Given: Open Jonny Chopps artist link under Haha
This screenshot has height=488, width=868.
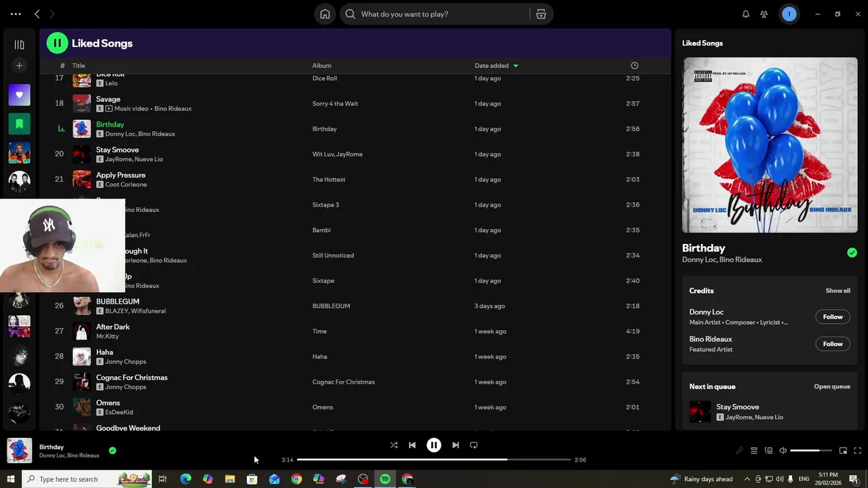Looking at the screenshot, I should (125, 362).
